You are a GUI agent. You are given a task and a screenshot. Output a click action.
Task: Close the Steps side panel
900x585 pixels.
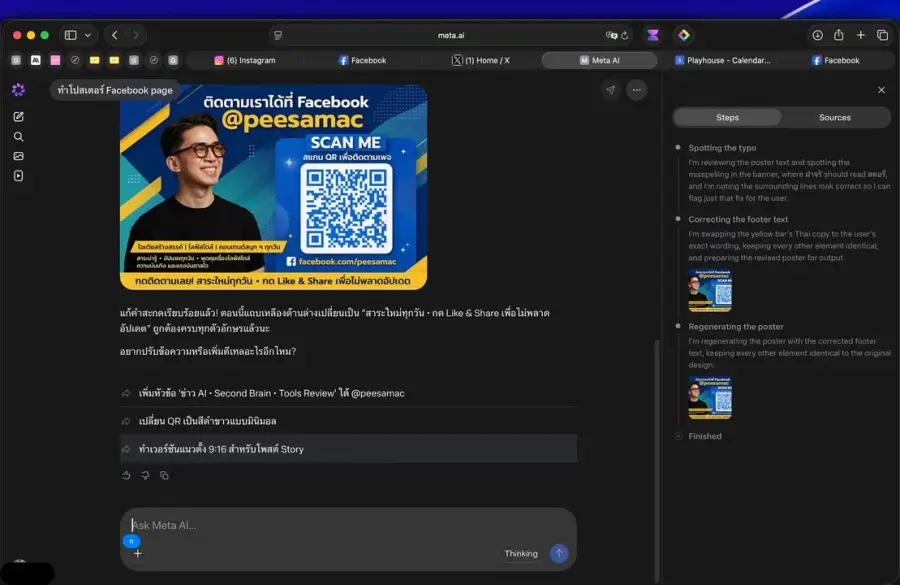pos(881,90)
